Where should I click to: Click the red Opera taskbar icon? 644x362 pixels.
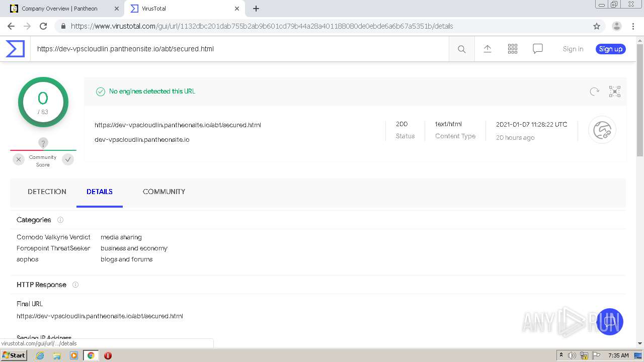tap(108, 355)
